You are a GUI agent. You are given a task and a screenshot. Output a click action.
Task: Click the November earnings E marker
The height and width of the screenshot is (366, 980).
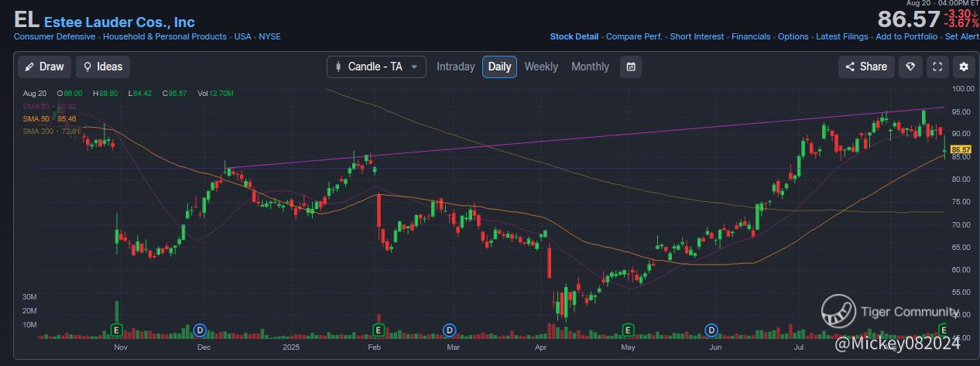click(x=118, y=330)
